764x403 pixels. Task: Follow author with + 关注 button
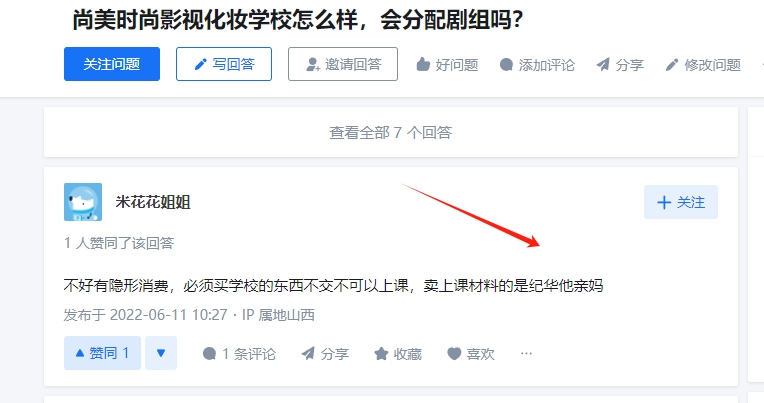click(x=681, y=202)
